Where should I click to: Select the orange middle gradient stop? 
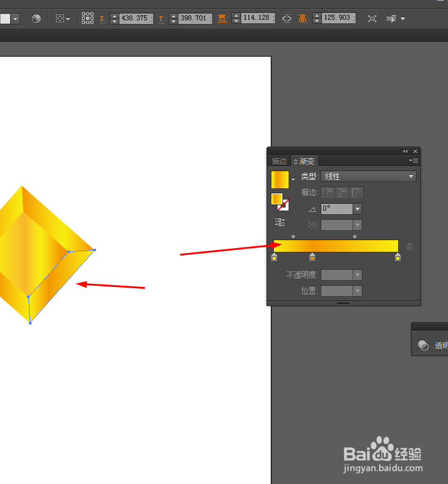(x=312, y=257)
